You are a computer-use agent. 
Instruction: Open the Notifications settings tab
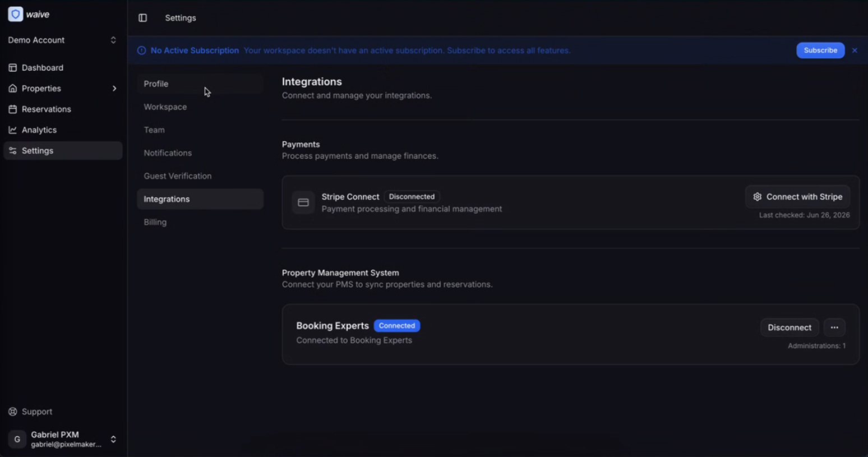click(x=200, y=153)
